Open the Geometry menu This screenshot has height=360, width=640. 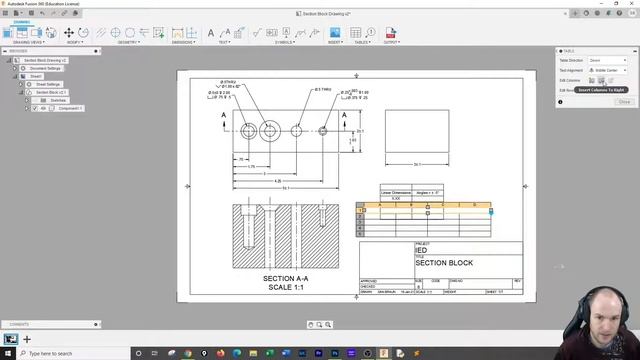(129, 42)
